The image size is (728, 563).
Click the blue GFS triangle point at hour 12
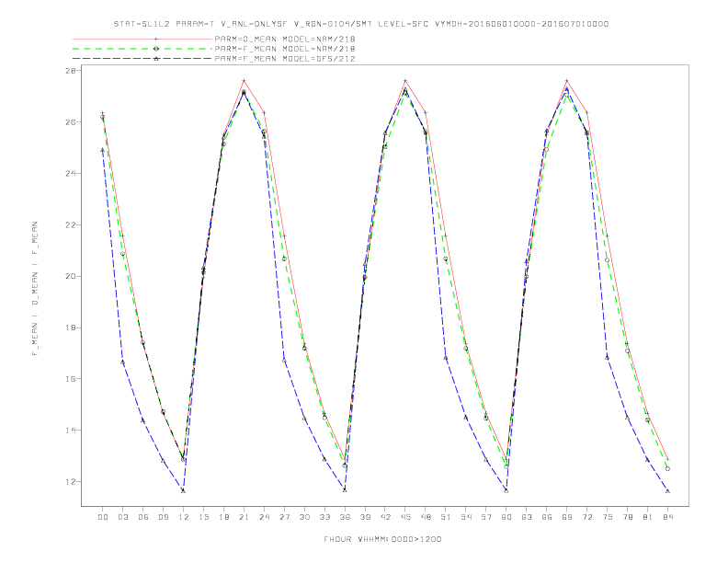coord(184,490)
